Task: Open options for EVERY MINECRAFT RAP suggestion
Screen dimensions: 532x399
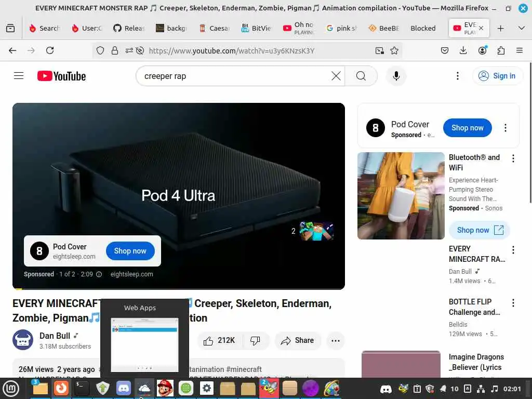Action: (x=513, y=250)
